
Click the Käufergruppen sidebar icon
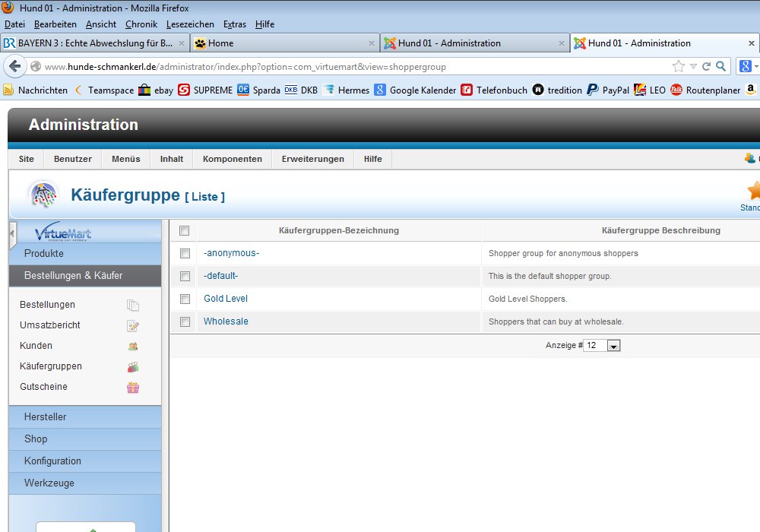(133, 367)
